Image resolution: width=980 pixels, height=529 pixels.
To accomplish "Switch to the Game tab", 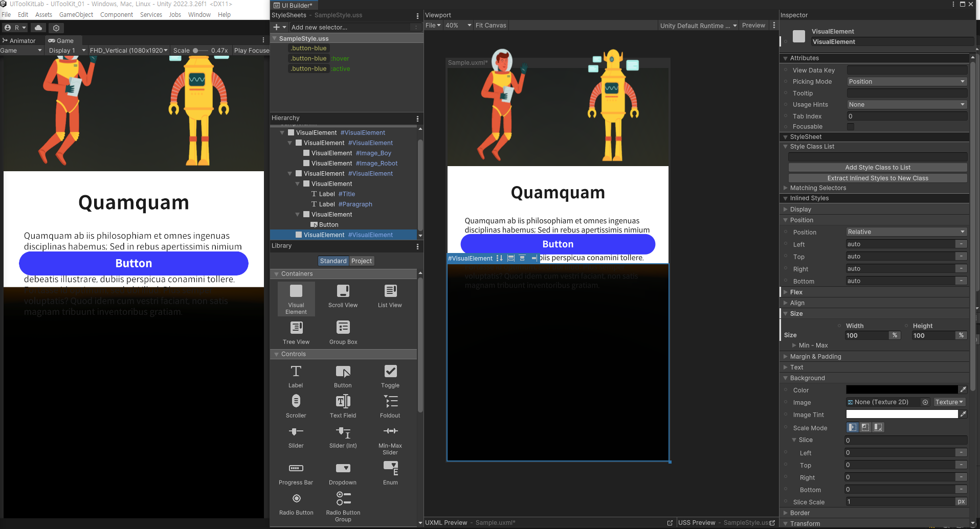I will 61,41.
